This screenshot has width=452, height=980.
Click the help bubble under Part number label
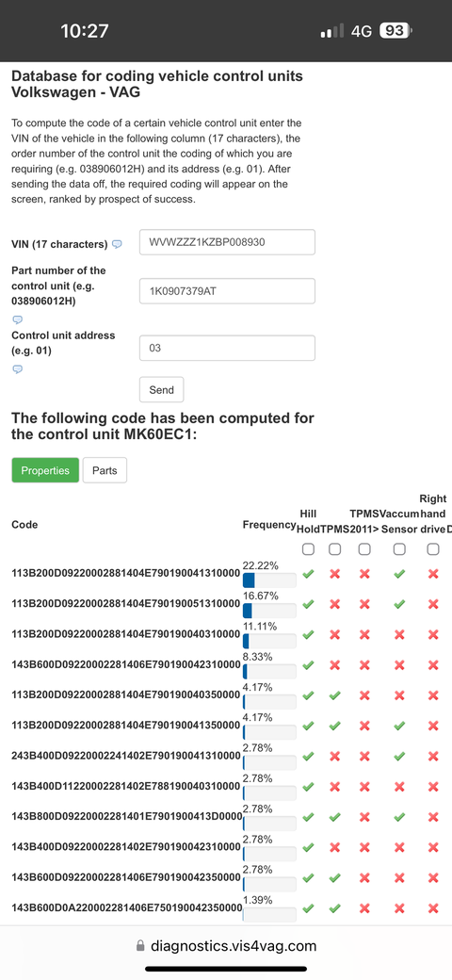[18, 319]
